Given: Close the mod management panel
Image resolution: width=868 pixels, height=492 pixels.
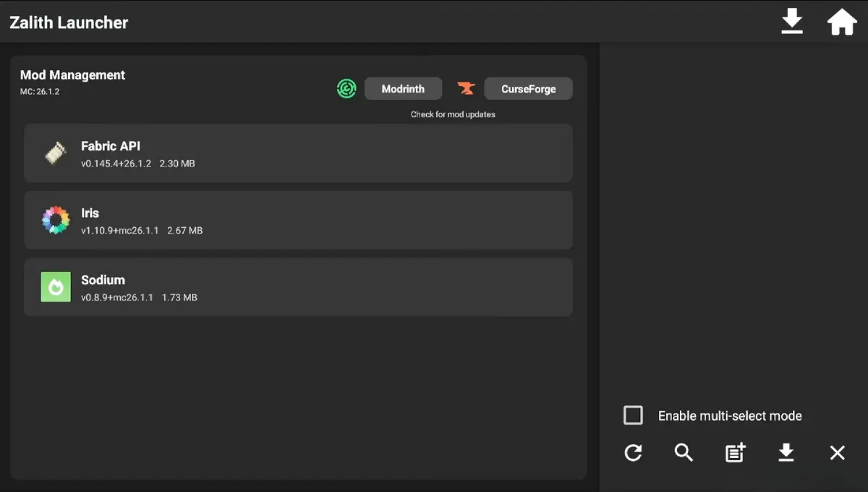Looking at the screenshot, I should [837, 453].
